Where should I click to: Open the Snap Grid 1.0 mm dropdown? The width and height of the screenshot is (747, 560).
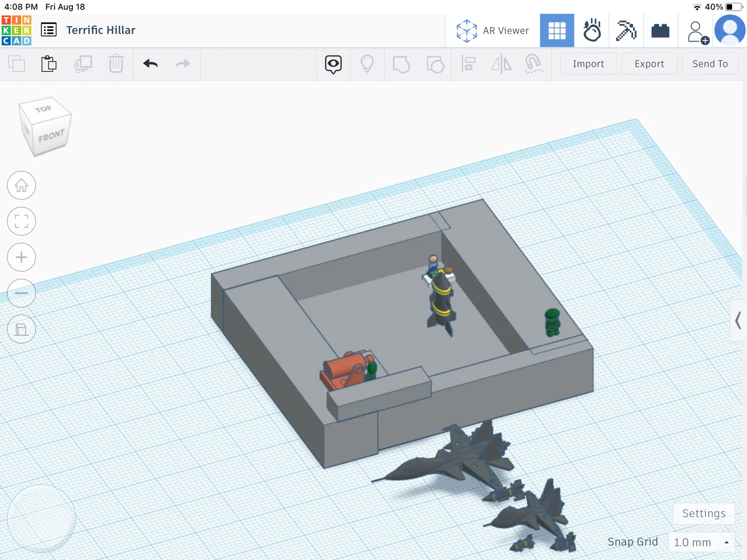click(701, 542)
